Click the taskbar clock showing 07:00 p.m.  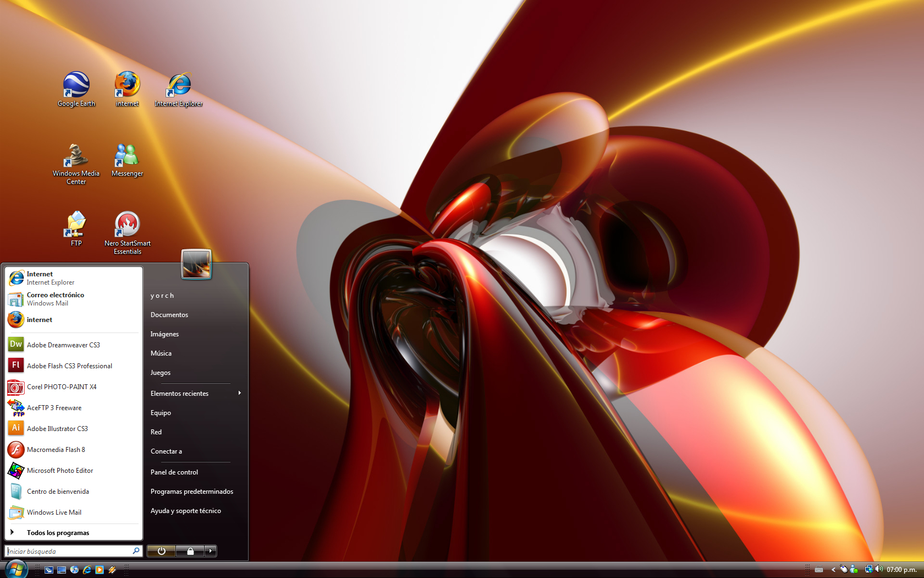(901, 570)
